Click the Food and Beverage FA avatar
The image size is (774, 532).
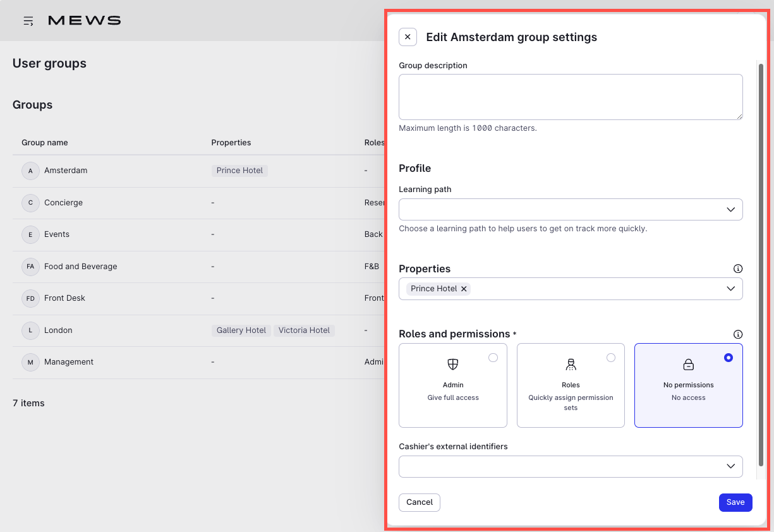click(30, 267)
